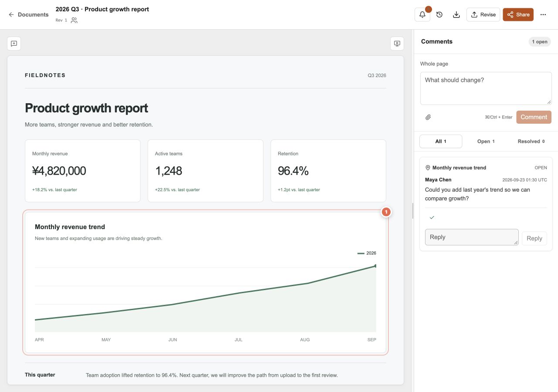Click the Reply button
Screen dimensions: 558x392
pyautogui.click(x=534, y=238)
